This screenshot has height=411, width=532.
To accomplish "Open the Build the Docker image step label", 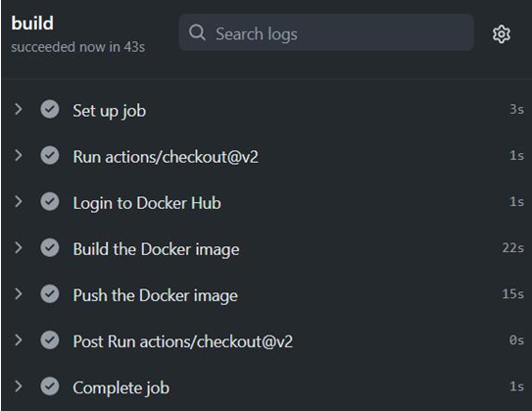I will (x=156, y=250).
